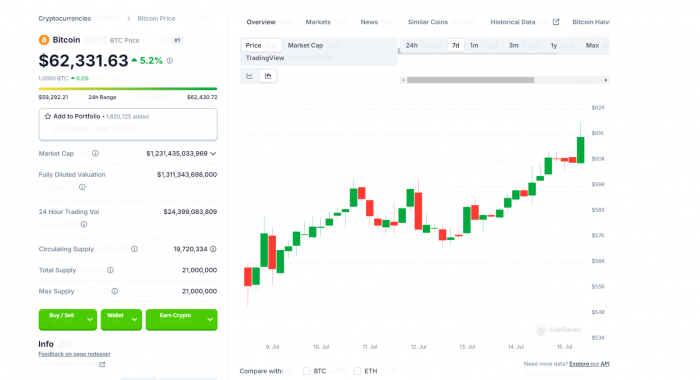Switch to the Markets tab

coord(318,22)
